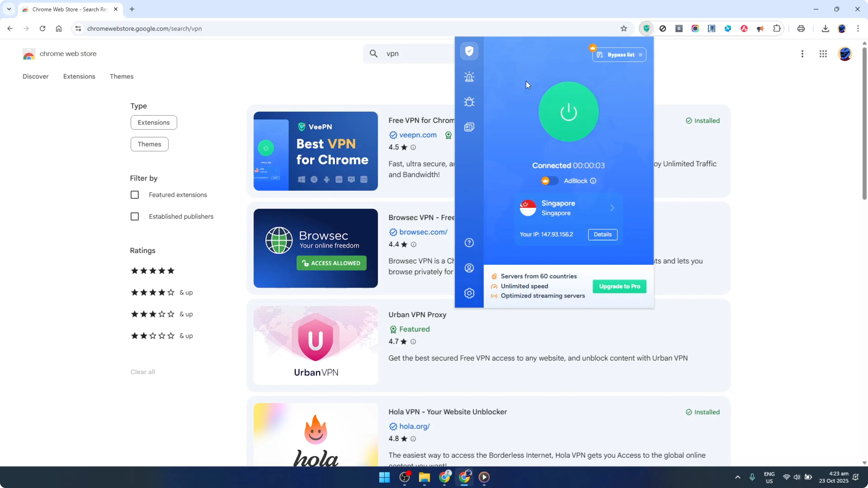Open the Chrome downloads icon
The width and height of the screenshot is (868, 488).
[825, 28]
